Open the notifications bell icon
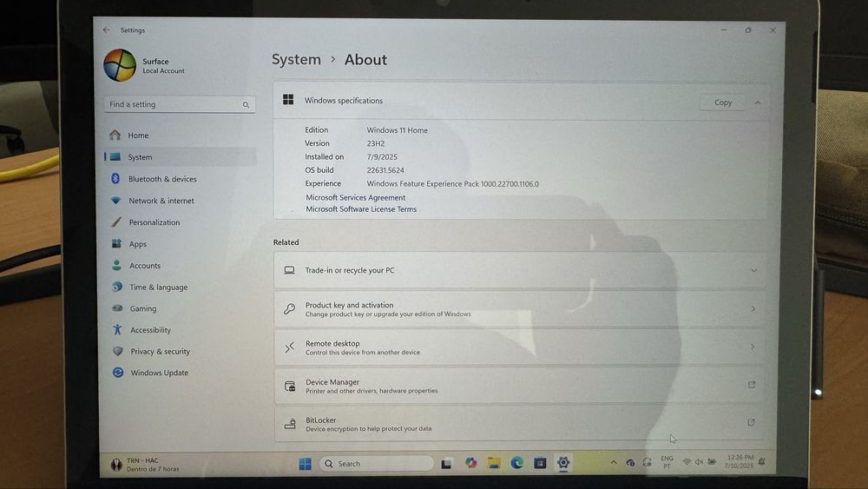This screenshot has width=868, height=489. (762, 461)
